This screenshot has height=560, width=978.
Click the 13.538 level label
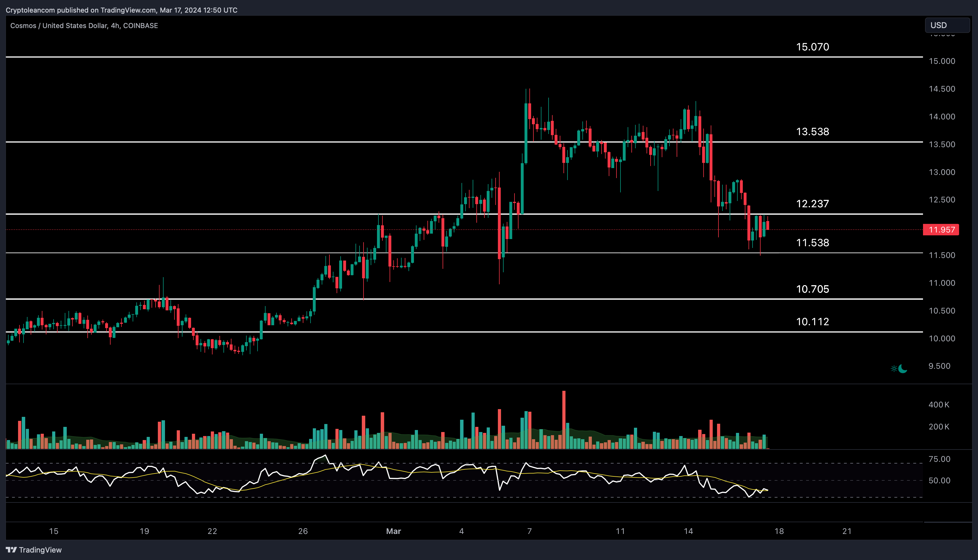pos(812,131)
